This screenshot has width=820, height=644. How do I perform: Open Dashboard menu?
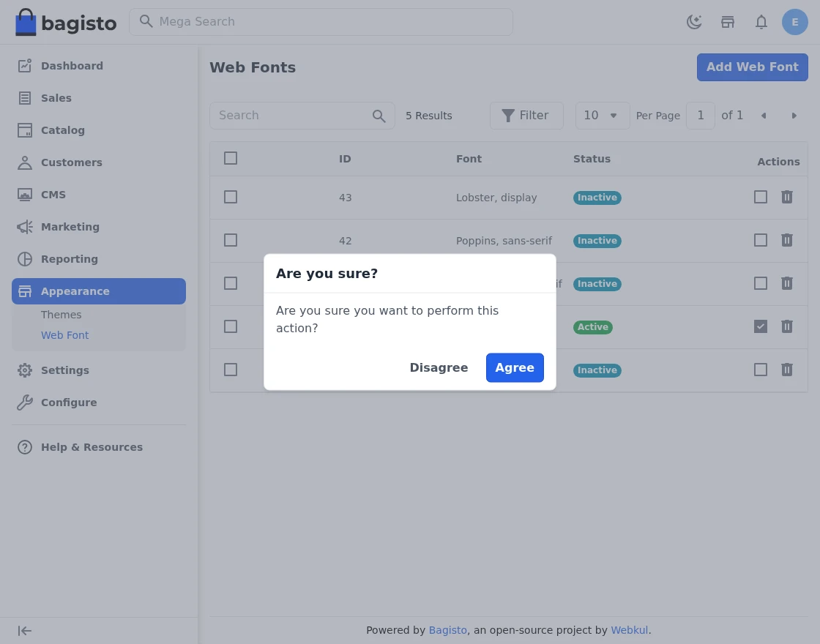tap(99, 66)
